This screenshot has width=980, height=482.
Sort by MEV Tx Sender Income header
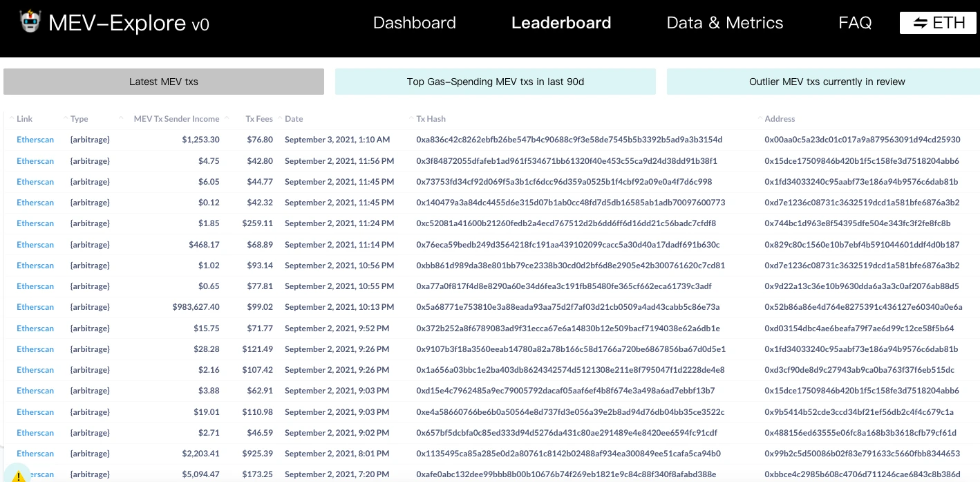coord(176,119)
